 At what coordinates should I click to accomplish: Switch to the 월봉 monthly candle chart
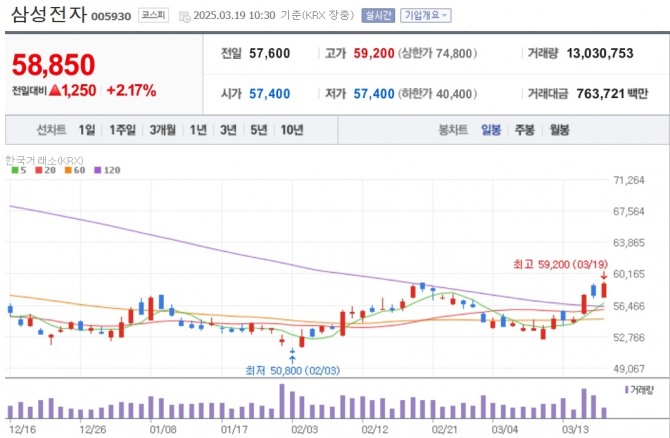click(559, 129)
